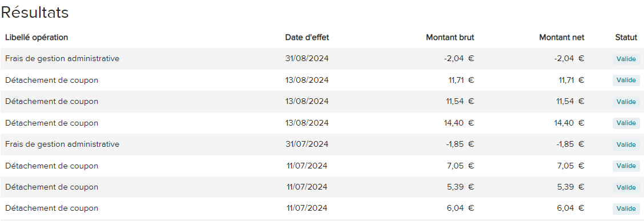Click the Statut column header
Screen dimensions: 644x221
click(626, 37)
